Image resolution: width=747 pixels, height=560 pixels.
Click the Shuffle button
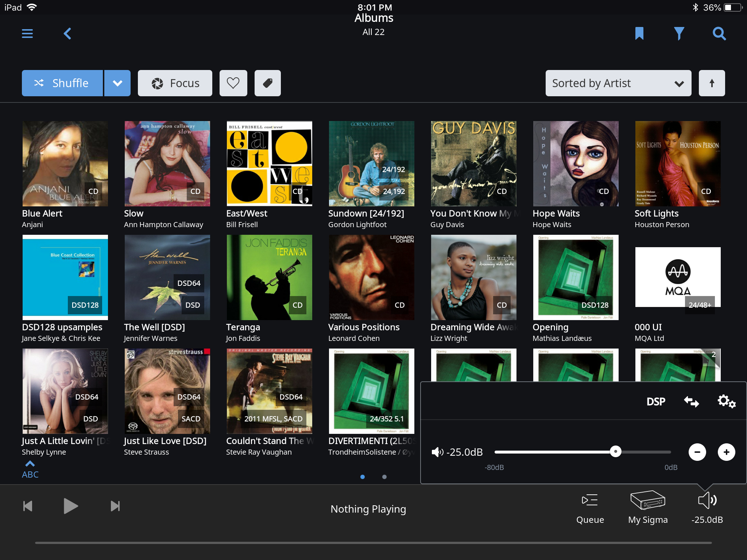pos(62,83)
